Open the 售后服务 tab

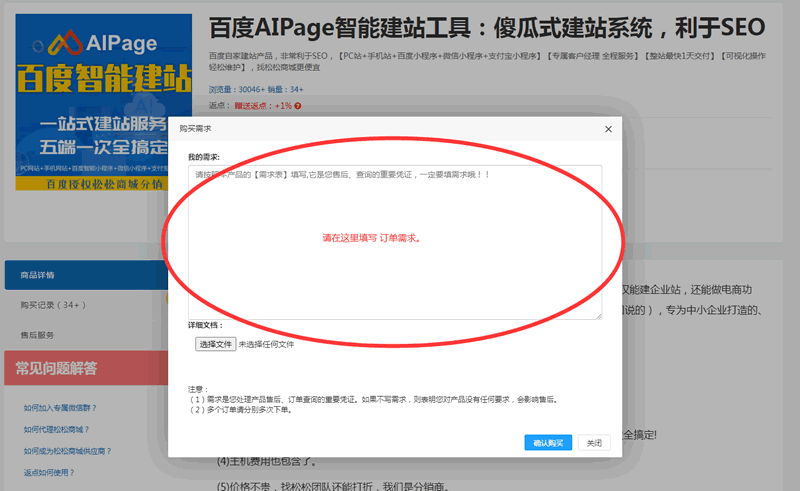37,335
